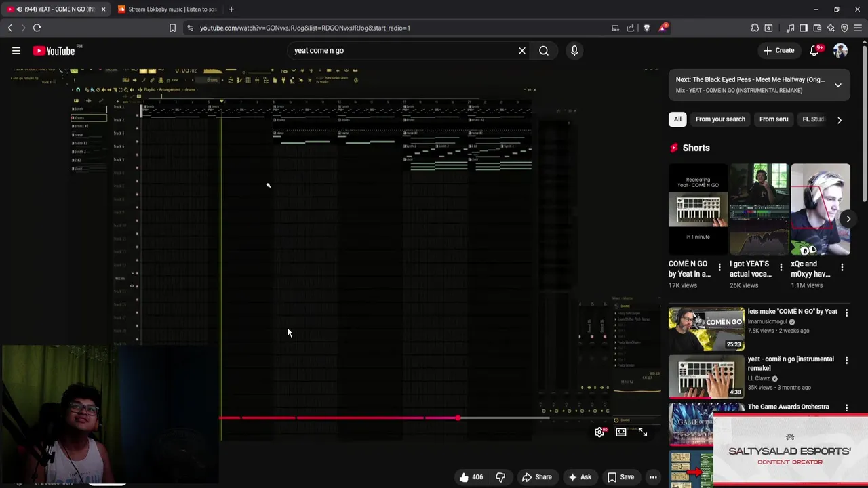The height and width of the screenshot is (488, 868).
Task: Go back with the browser back arrow
Action: (10, 28)
